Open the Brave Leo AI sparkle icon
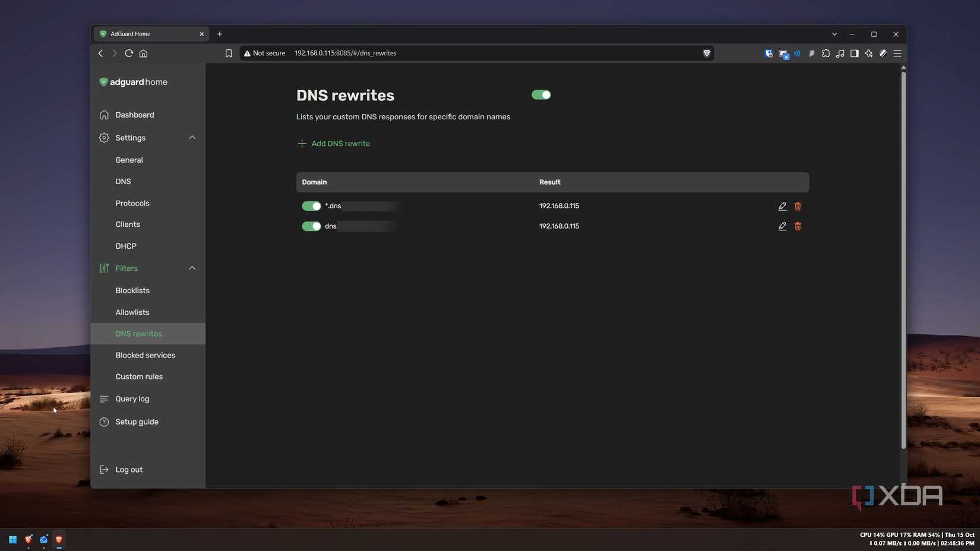The image size is (980, 551). (x=869, y=53)
